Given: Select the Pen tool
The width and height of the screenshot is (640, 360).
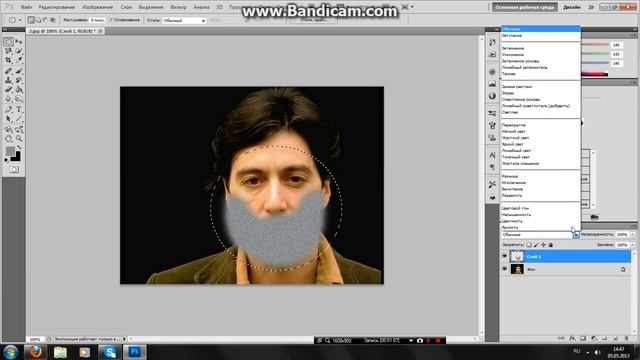Looking at the screenshot, I should click(x=9, y=109).
